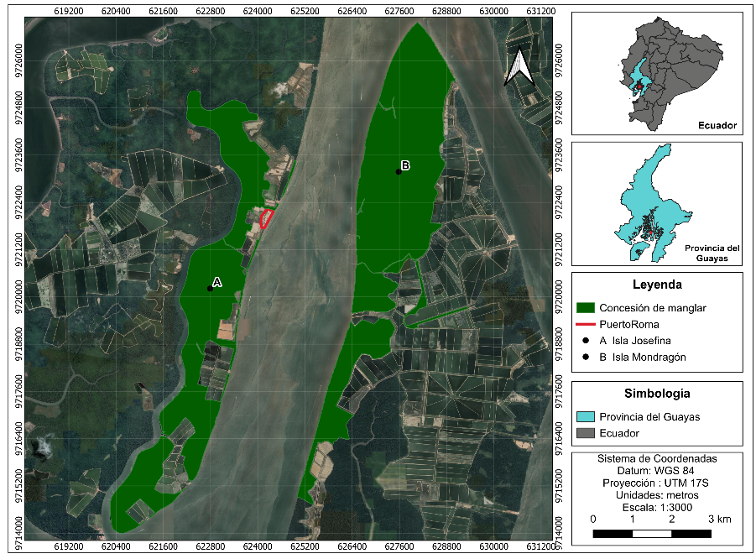Viewport: 756px width, 559px height.
Task: Click the bottom axis coordinate 628800
Action: click(446, 546)
